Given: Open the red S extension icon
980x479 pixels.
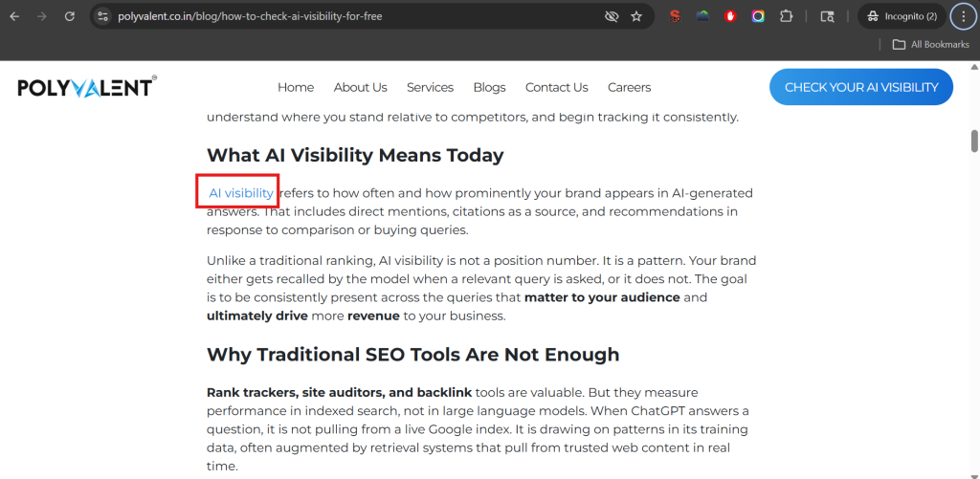Looking at the screenshot, I should 675,16.
